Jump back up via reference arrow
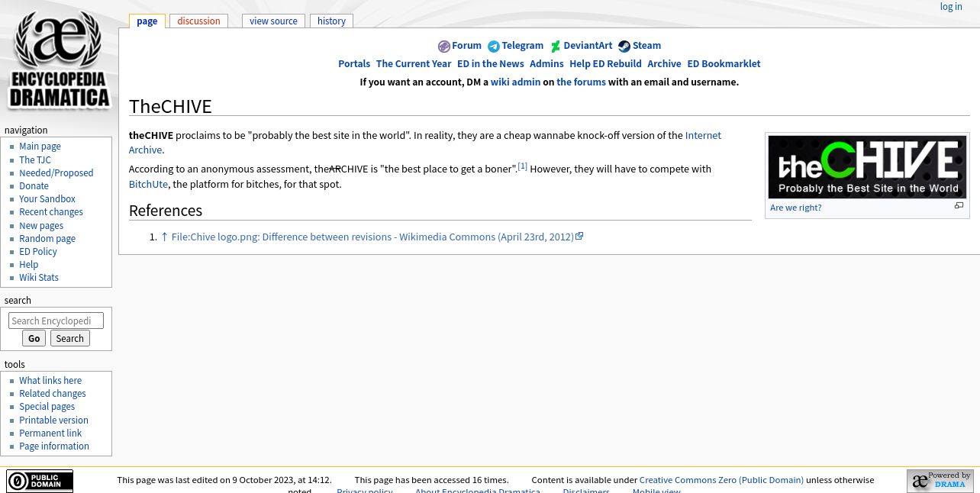980x493 pixels. pos(163,237)
